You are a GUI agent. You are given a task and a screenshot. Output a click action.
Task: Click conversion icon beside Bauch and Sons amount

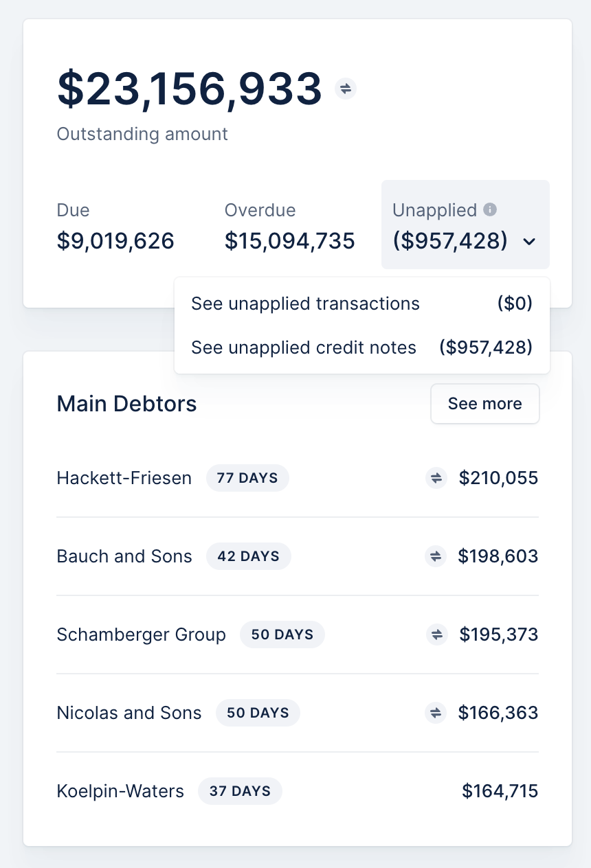click(436, 556)
